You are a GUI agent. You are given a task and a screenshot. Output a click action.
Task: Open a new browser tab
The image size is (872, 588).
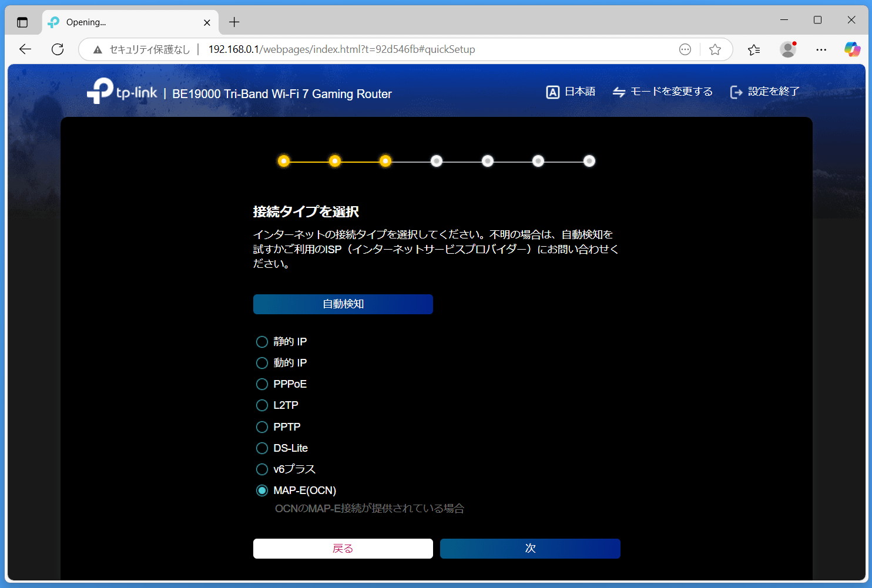coord(234,22)
